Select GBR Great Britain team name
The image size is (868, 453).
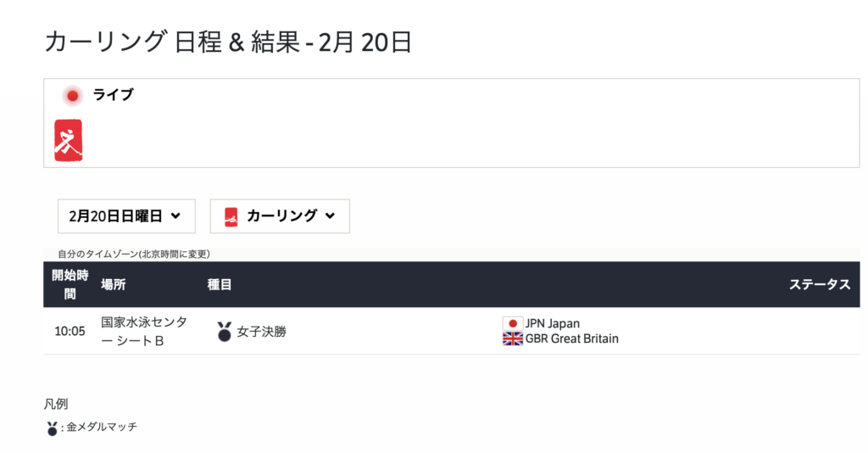click(572, 338)
